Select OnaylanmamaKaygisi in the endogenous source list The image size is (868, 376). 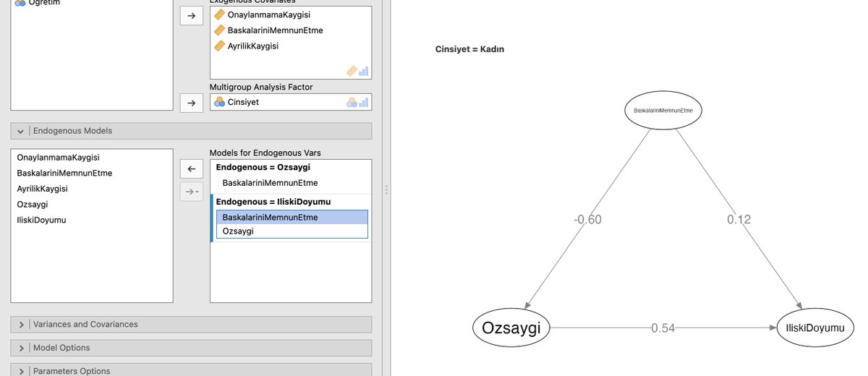click(x=58, y=157)
